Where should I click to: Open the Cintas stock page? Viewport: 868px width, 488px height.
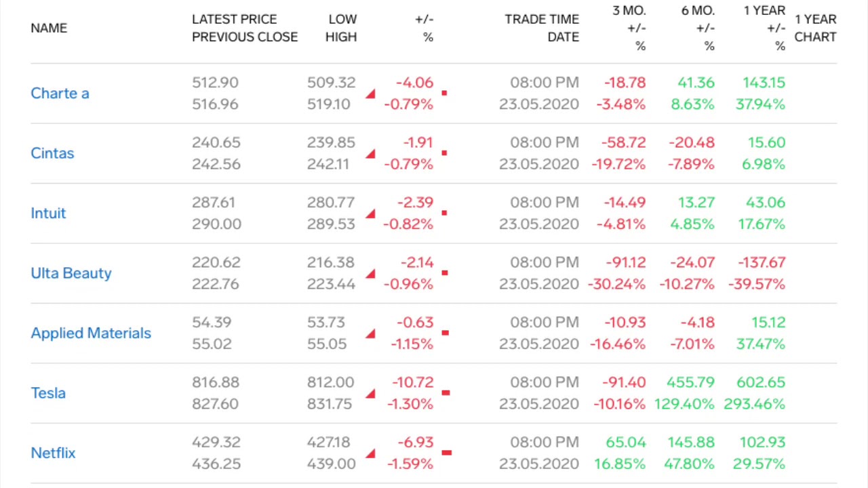[x=52, y=153]
